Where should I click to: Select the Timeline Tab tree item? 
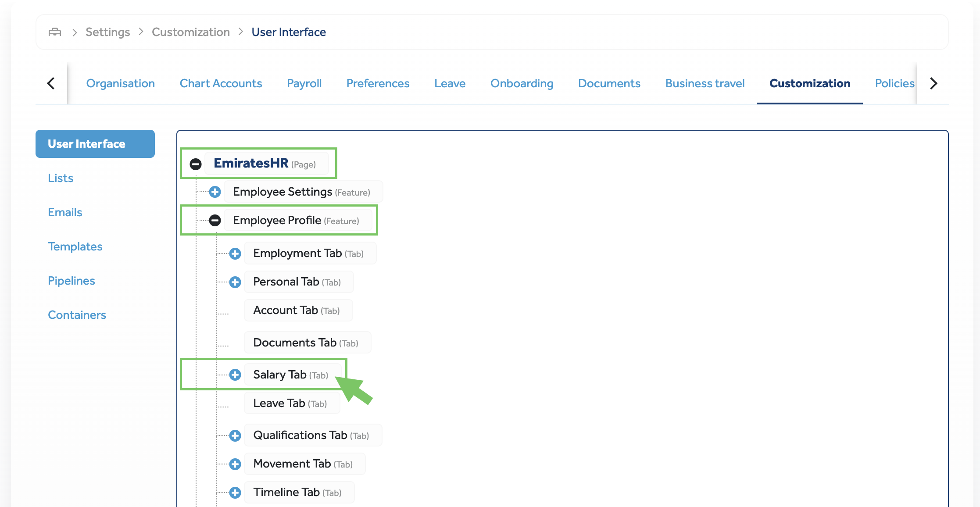click(299, 492)
